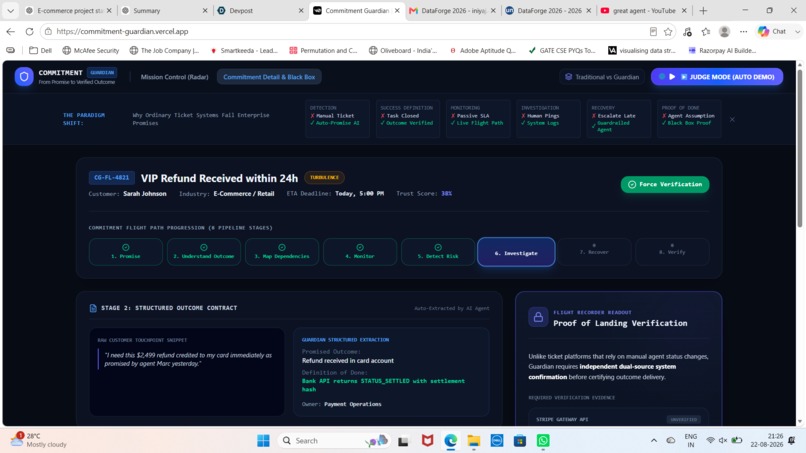806x453 pixels.
Task: Select stage 5 Detect Risk
Action: point(438,252)
